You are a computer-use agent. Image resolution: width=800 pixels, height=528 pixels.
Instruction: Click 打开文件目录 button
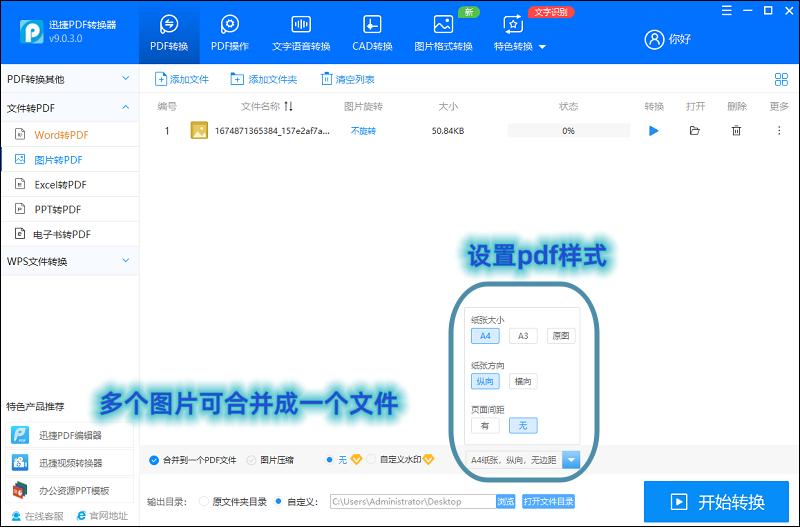click(x=548, y=501)
